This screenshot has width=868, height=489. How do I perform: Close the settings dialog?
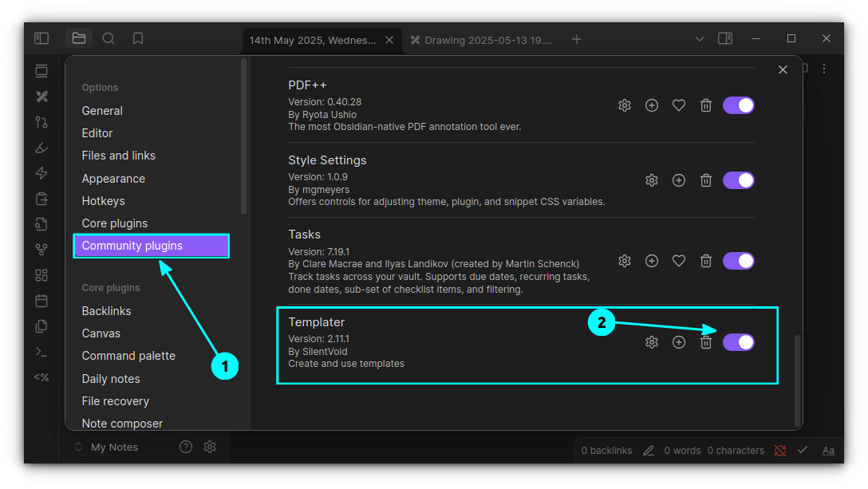(x=783, y=70)
